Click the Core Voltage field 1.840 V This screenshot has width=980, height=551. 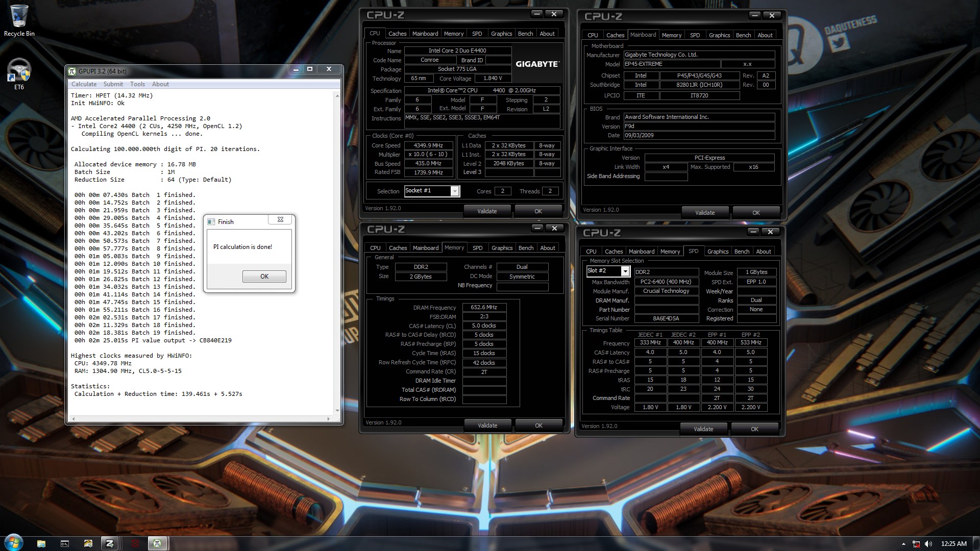(493, 78)
